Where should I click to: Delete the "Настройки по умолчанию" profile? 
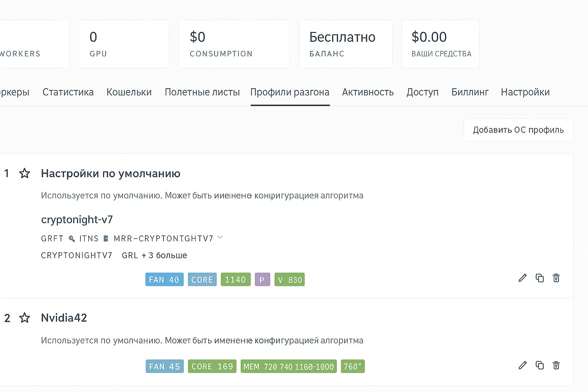coord(556,278)
